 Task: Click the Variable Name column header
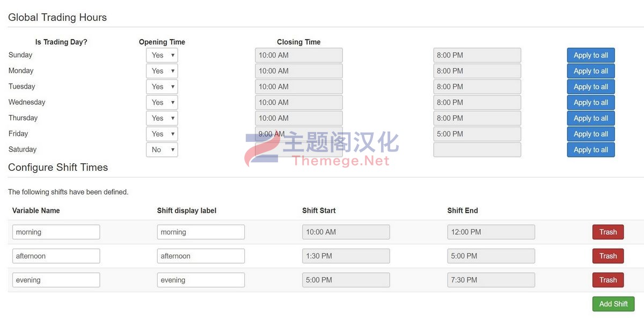[x=36, y=211]
